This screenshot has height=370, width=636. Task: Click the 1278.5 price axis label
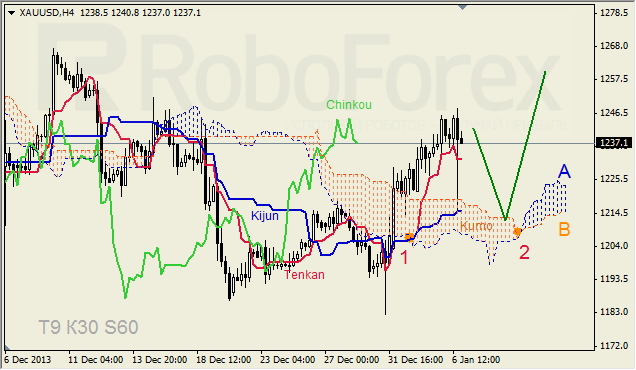tap(614, 13)
